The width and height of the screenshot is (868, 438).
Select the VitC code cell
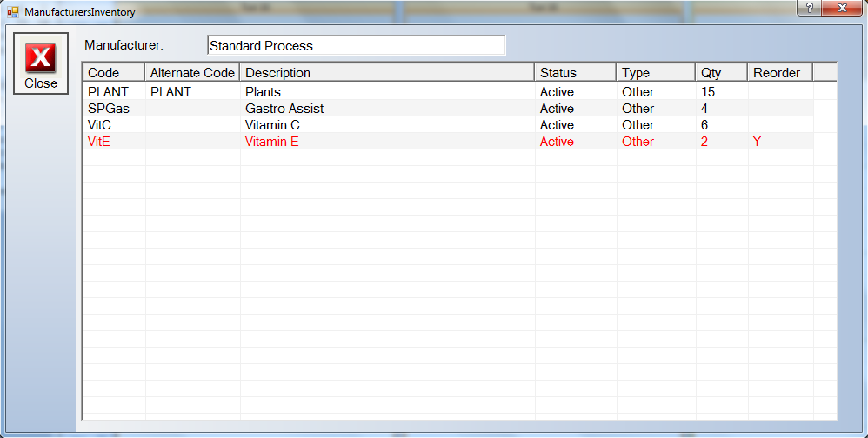coord(100,125)
